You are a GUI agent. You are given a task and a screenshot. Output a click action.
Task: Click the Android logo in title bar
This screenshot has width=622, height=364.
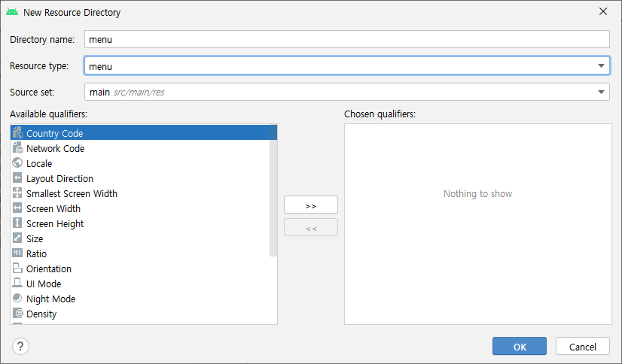12,12
